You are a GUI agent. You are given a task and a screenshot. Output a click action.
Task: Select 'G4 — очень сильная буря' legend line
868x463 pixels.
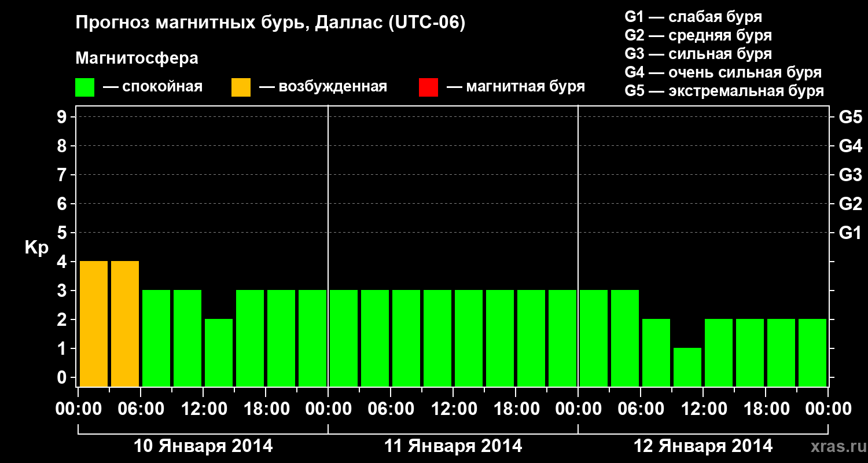[x=723, y=72]
